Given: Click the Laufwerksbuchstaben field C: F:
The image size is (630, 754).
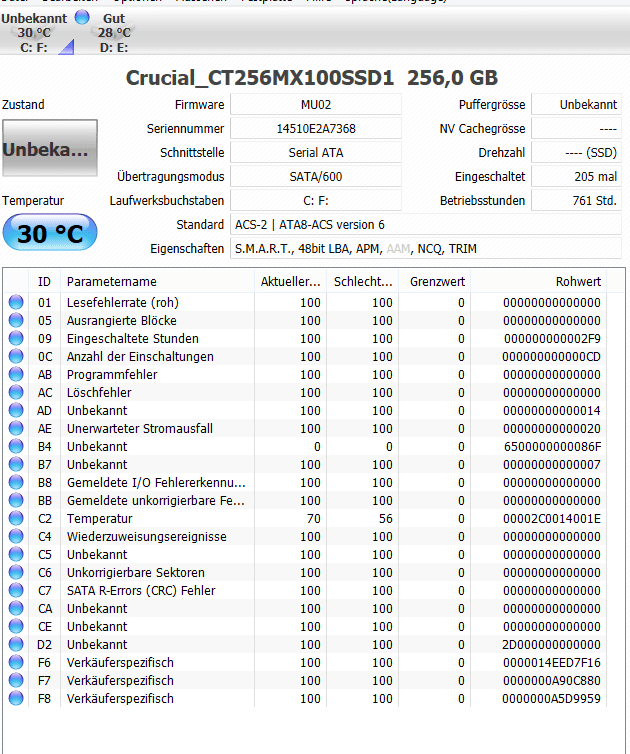Looking at the screenshot, I should (x=316, y=201).
